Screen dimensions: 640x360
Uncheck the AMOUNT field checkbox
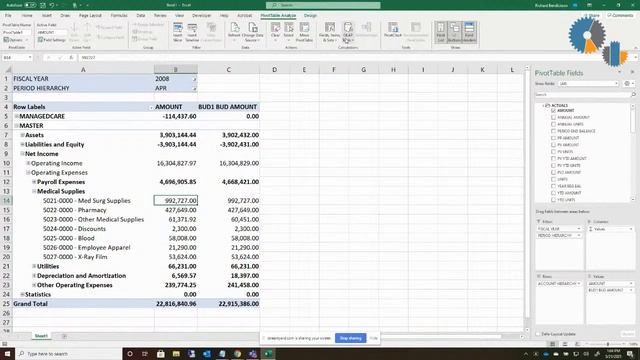(553, 111)
